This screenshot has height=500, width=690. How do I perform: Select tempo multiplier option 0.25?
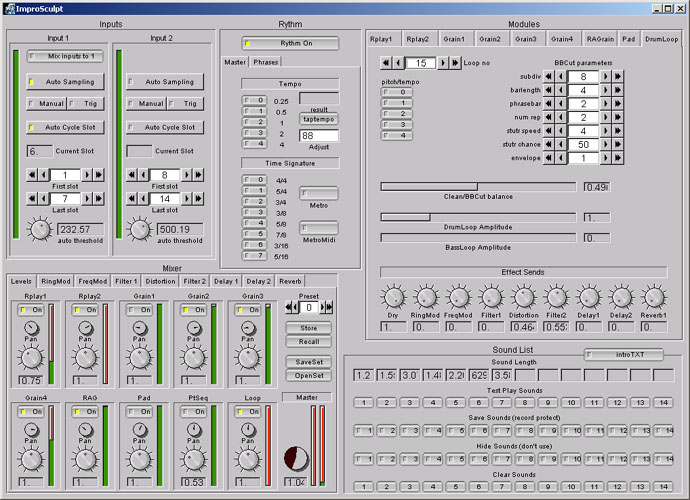point(254,100)
